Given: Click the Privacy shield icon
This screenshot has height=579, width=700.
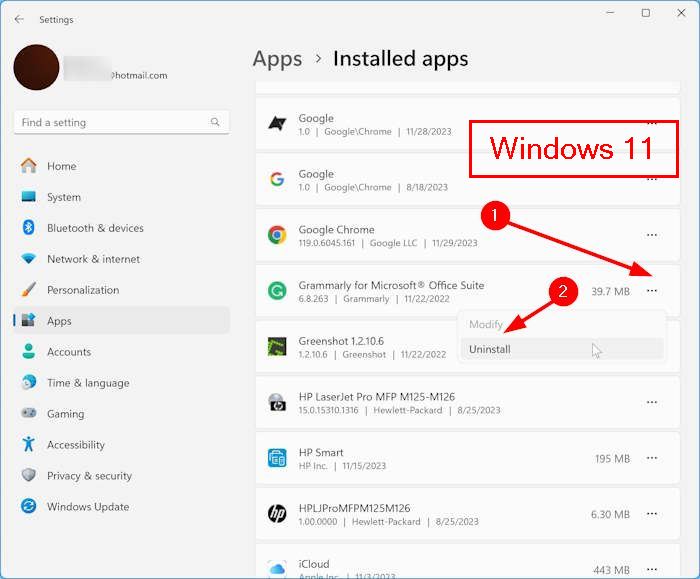Looking at the screenshot, I should (29, 475).
